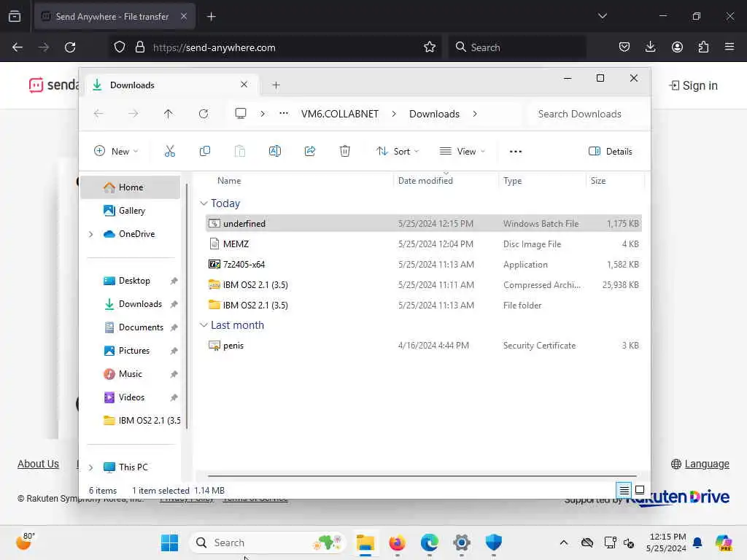The image size is (747, 560).
Task: Open Videos in the navigation pane
Action: 131,397
